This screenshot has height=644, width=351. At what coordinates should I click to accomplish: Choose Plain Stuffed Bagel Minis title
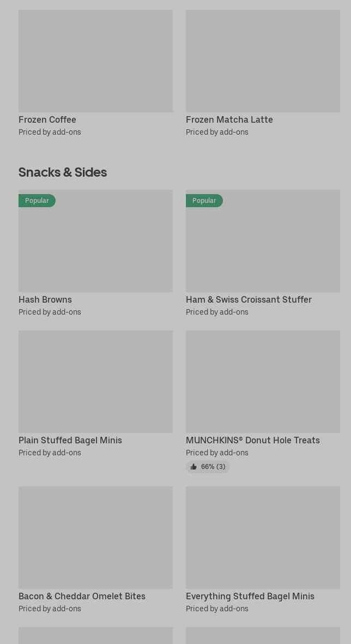(70, 440)
